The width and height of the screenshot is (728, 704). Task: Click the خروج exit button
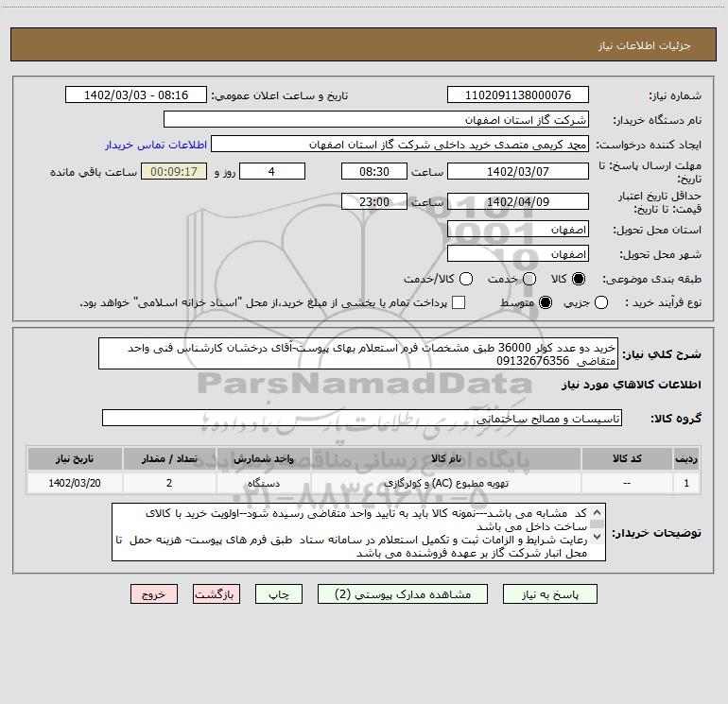click(154, 594)
